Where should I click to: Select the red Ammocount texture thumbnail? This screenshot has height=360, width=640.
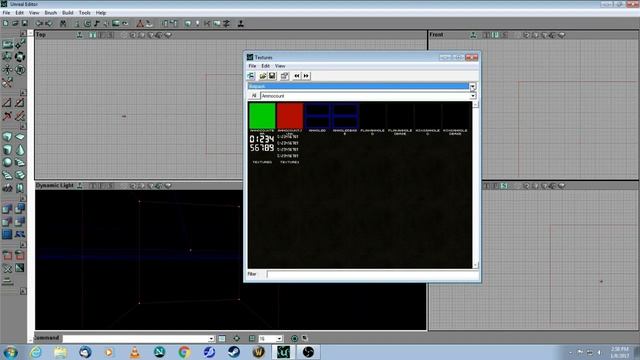[290, 116]
